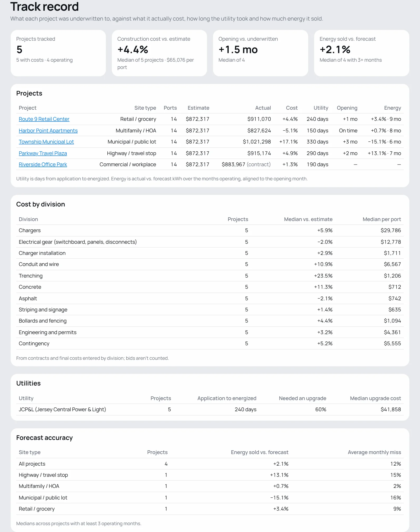The height and width of the screenshot is (532, 420).
Task: Click the Asphalt division row label
Action: [28, 299]
